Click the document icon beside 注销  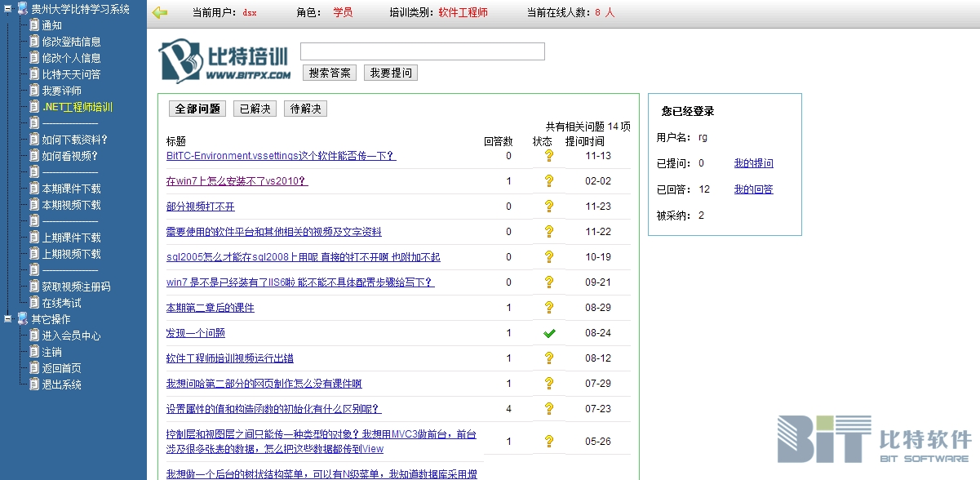tap(34, 352)
